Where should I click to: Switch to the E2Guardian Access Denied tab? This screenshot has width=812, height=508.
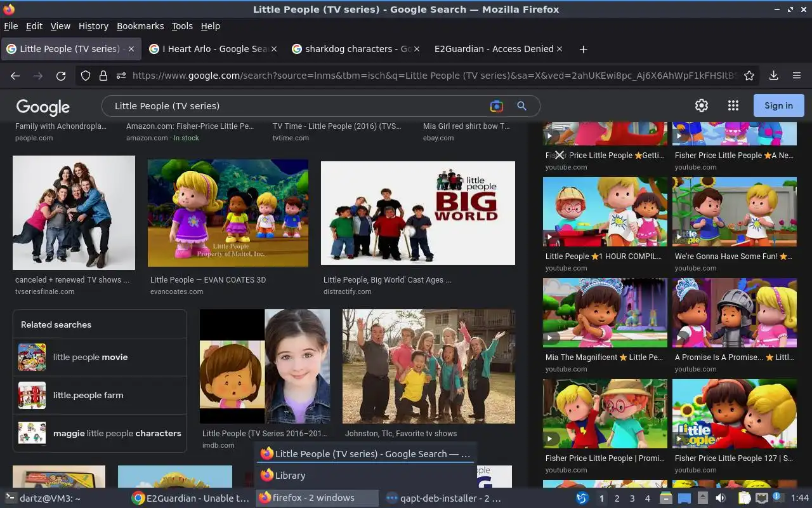click(499, 49)
